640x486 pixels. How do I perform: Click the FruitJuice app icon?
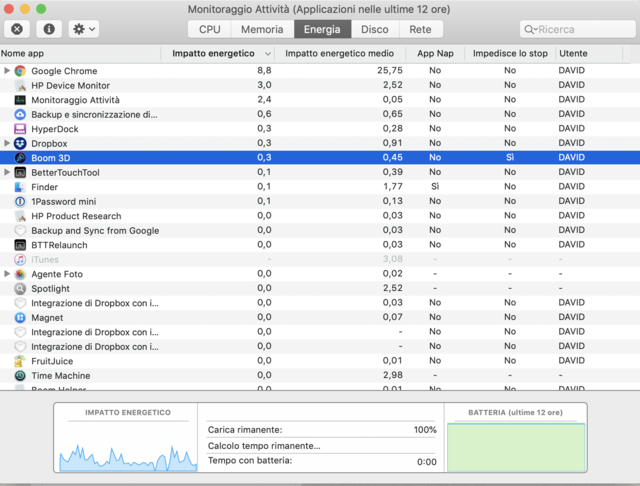[20, 361]
